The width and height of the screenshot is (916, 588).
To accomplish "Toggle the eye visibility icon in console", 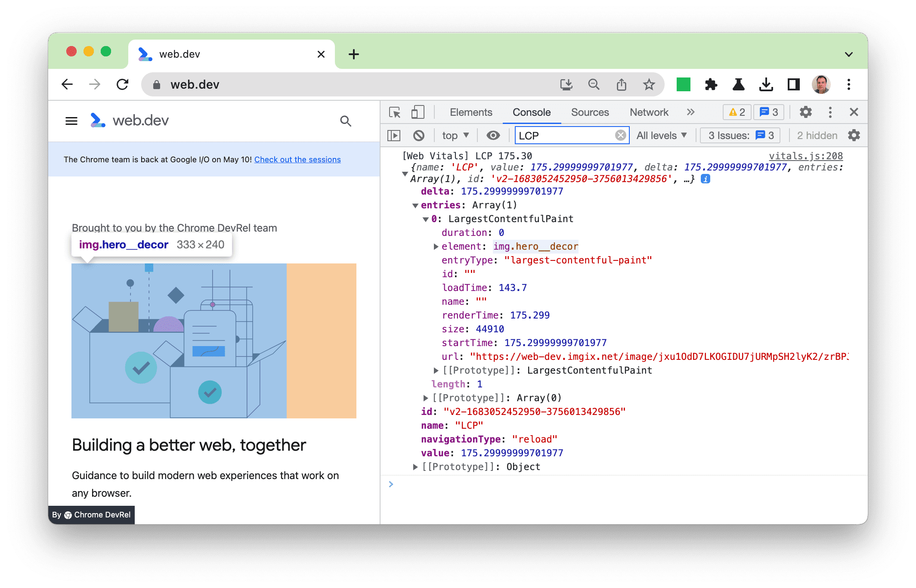I will pyautogui.click(x=495, y=136).
